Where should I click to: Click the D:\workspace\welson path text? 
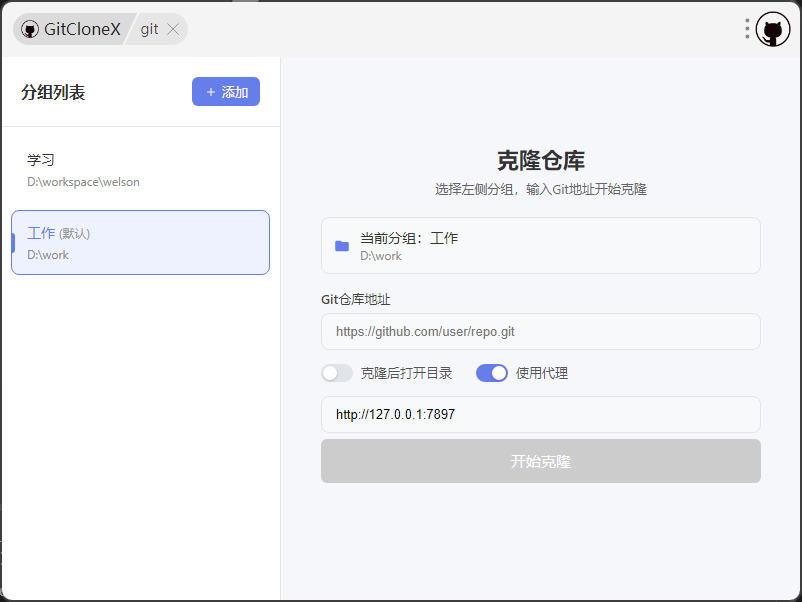(83, 182)
